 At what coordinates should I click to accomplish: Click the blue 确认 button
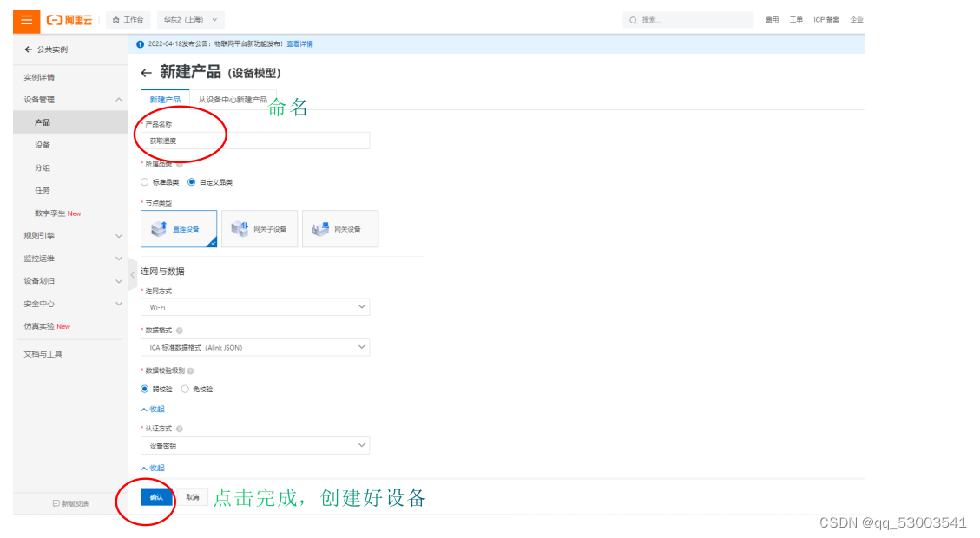click(x=157, y=497)
